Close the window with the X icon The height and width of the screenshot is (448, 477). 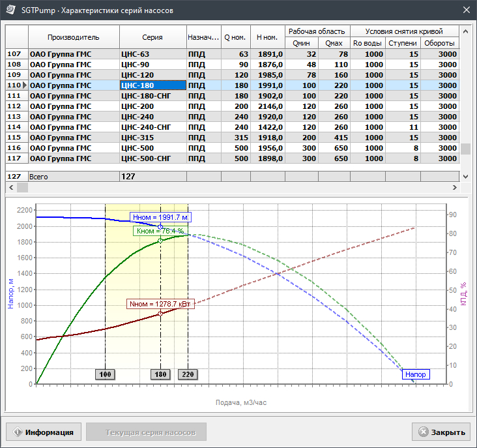coord(465,10)
